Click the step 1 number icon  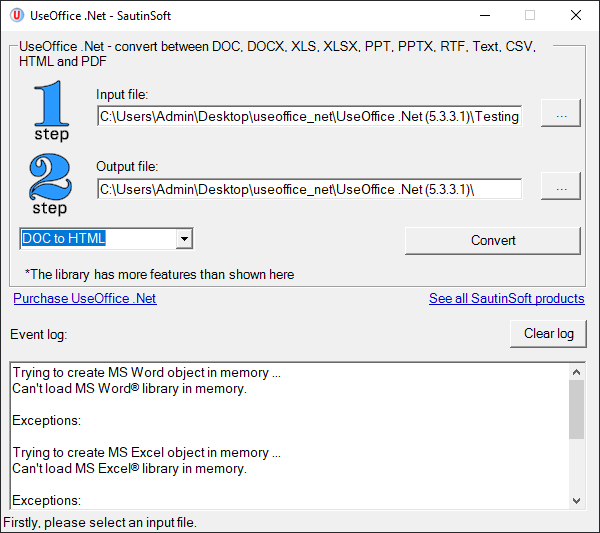(x=50, y=111)
